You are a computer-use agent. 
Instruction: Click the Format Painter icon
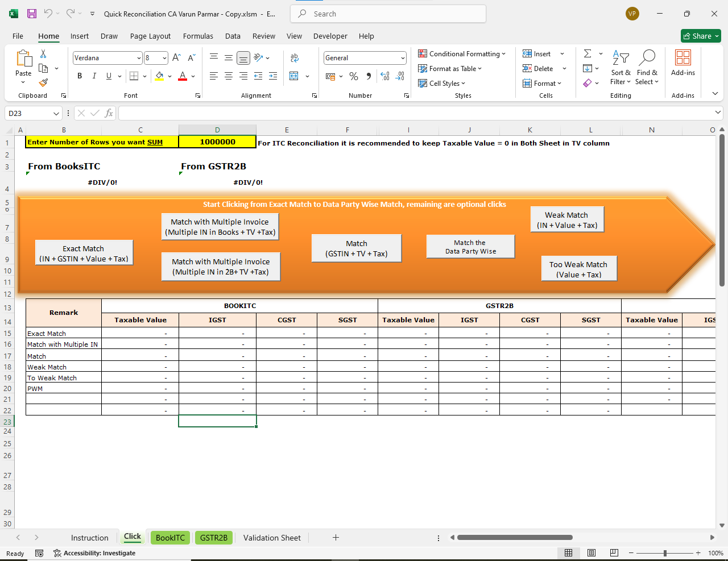click(x=43, y=82)
